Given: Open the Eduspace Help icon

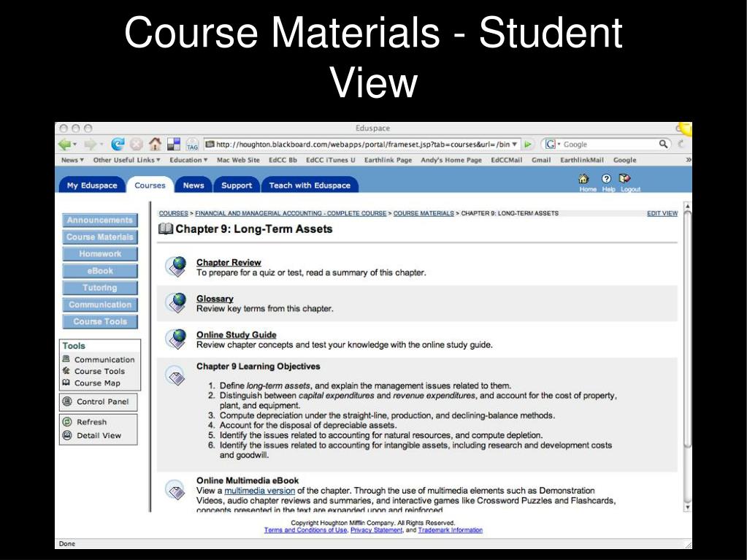Looking at the screenshot, I should point(606,179).
